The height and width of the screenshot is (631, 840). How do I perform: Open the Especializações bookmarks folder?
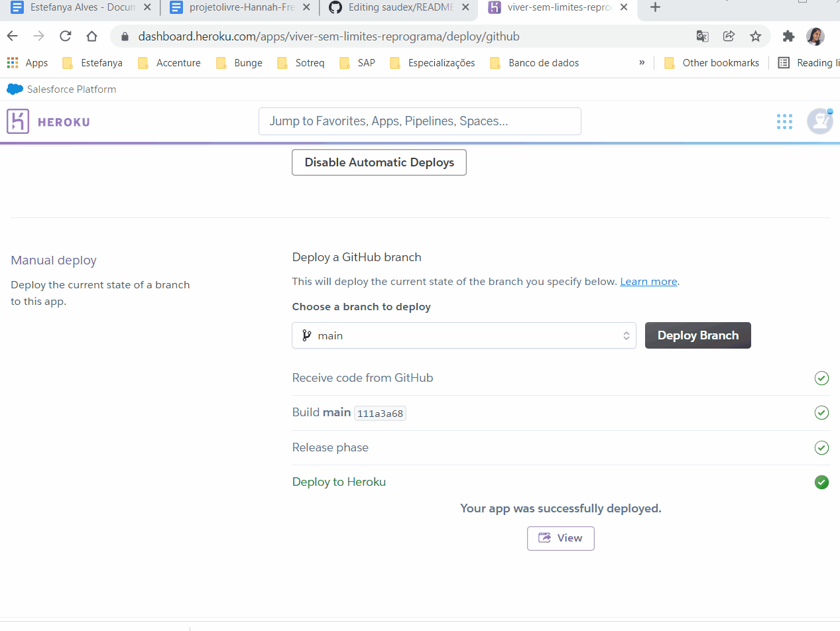point(433,63)
